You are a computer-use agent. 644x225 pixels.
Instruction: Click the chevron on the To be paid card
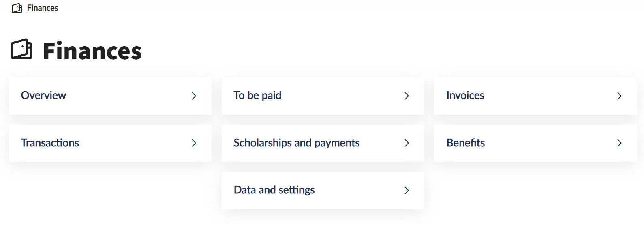[407, 96]
